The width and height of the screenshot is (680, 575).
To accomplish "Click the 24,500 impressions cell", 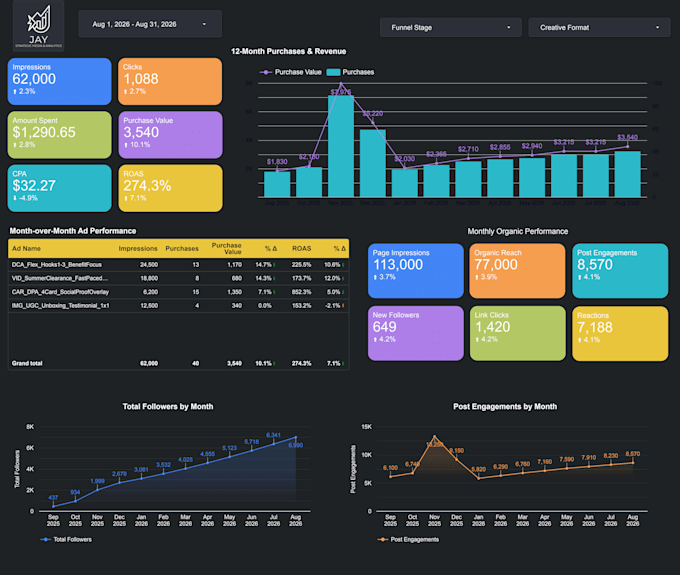I will 149,265.
